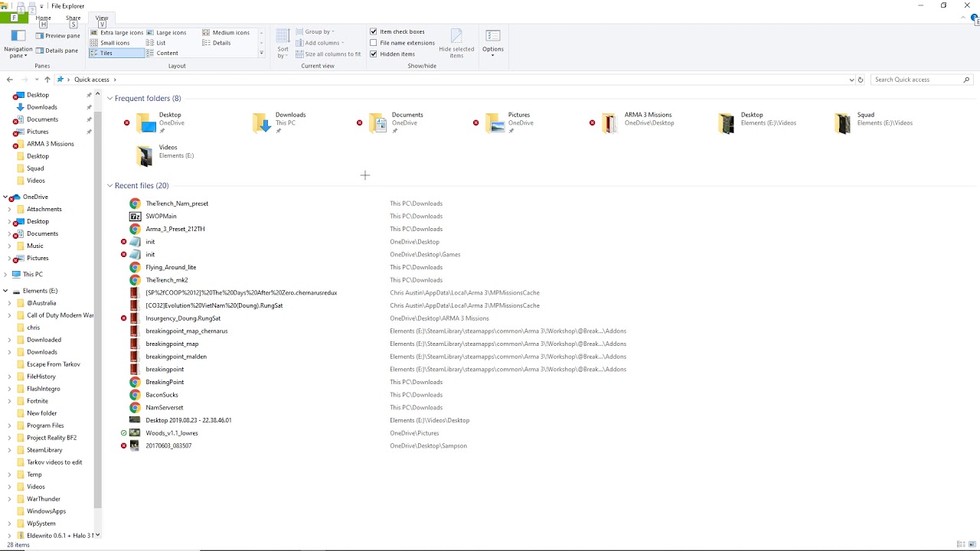Toggle the Preview pane button
Image resolution: width=980 pixels, height=551 pixels.
[57, 36]
